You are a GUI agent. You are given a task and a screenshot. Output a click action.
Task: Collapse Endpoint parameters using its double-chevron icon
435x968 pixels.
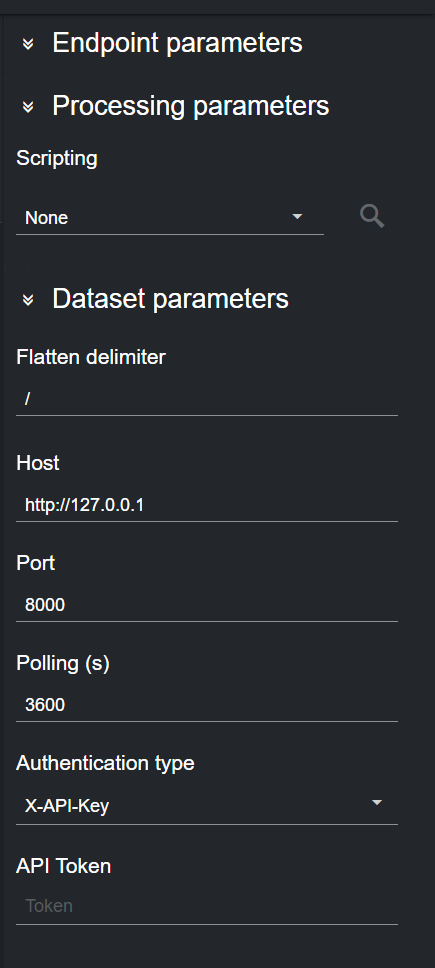28,44
